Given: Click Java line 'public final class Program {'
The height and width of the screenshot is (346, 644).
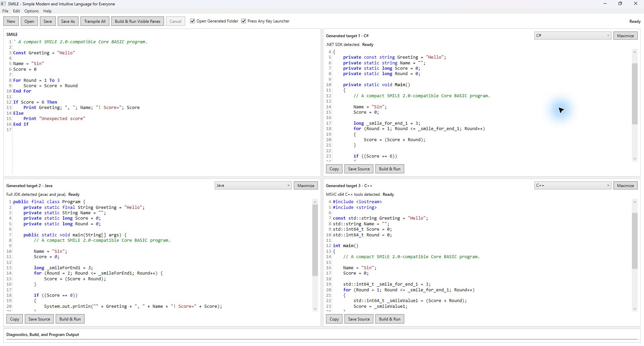Looking at the screenshot, I should point(49,202).
